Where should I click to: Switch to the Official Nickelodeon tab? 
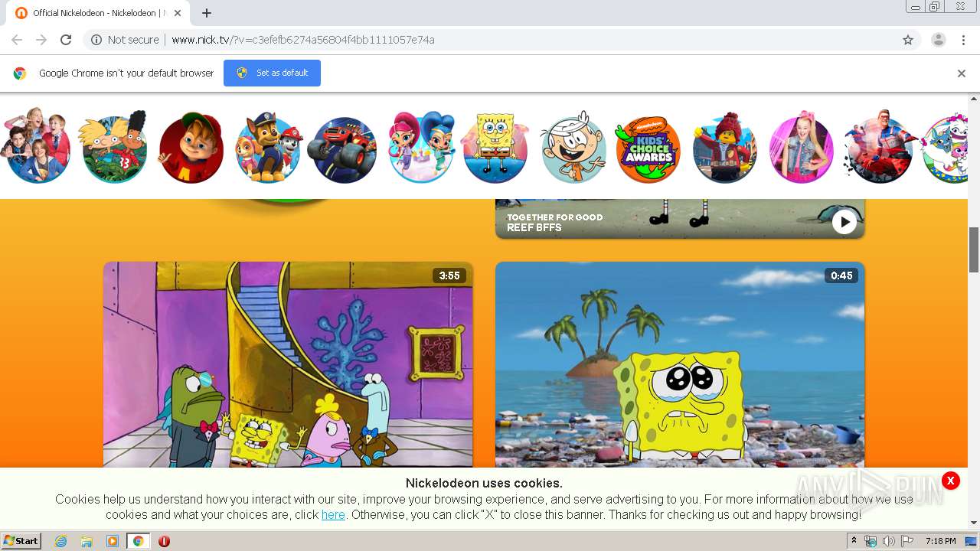(x=97, y=13)
